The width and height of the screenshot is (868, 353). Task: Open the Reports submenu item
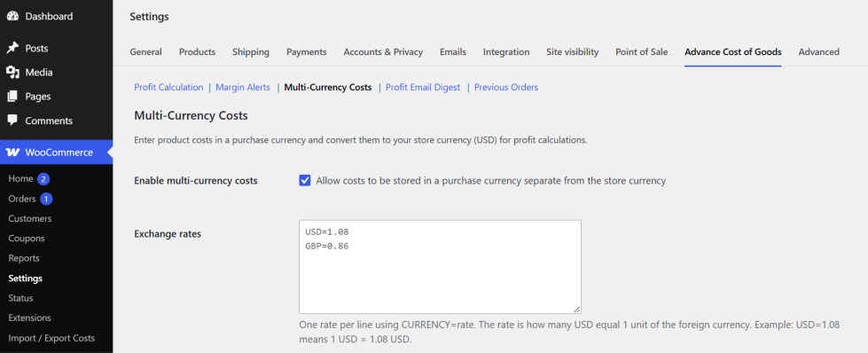pos(24,258)
